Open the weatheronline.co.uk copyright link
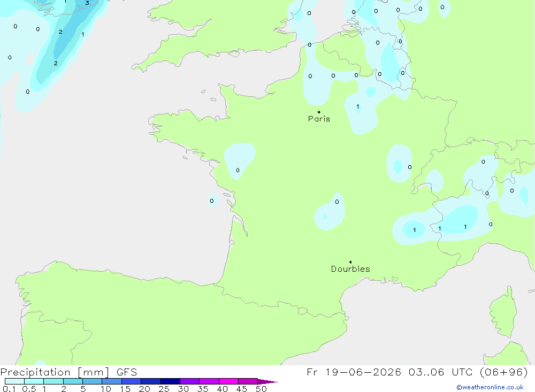The height and width of the screenshot is (392, 535). coord(490,387)
